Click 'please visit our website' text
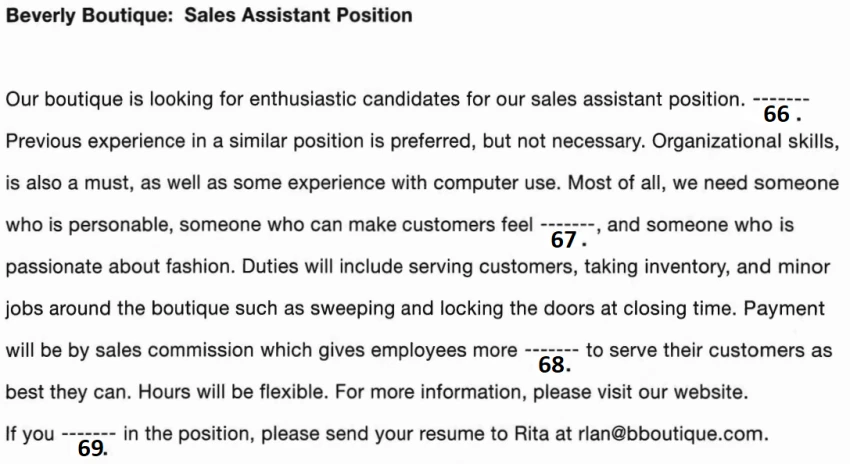850x464 pixels. pyautogui.click(x=640, y=392)
